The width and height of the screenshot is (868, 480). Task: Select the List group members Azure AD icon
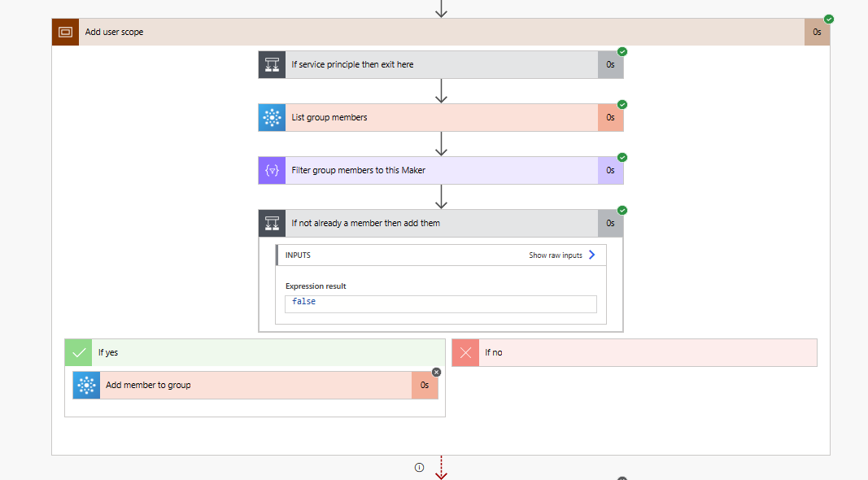pos(271,117)
